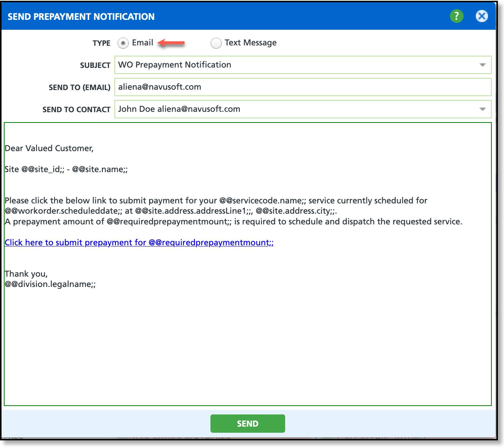504x448 pixels.
Task: Click 'WO Prepayment Notification' subject value
Action: [175, 65]
